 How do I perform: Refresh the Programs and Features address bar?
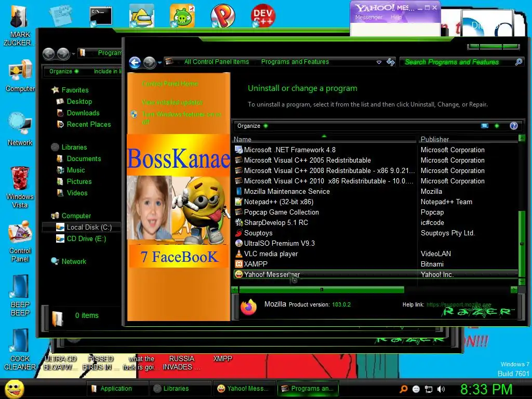tap(391, 62)
